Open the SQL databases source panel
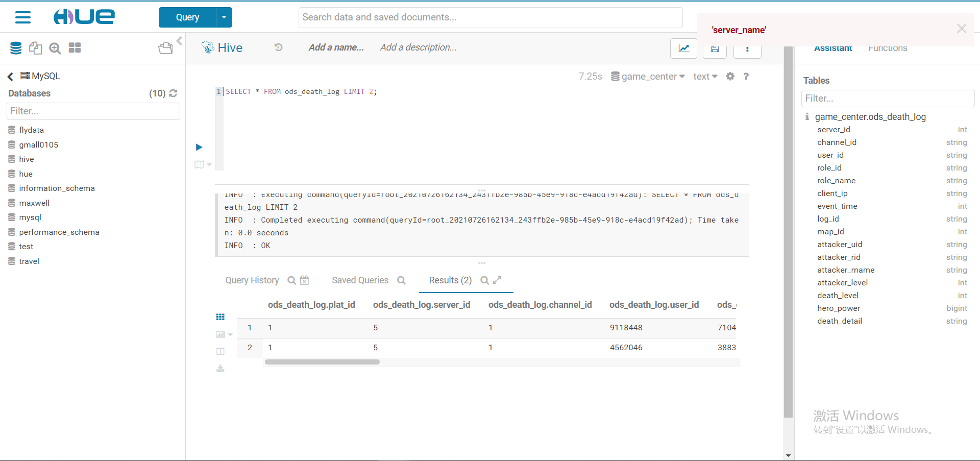Screen dimensions: 980x461 tap(16, 48)
